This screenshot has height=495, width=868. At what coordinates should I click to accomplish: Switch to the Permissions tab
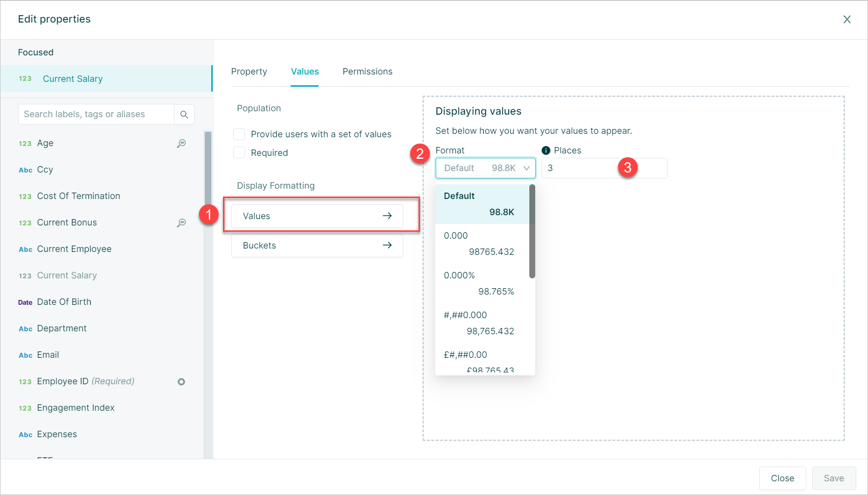(x=368, y=72)
